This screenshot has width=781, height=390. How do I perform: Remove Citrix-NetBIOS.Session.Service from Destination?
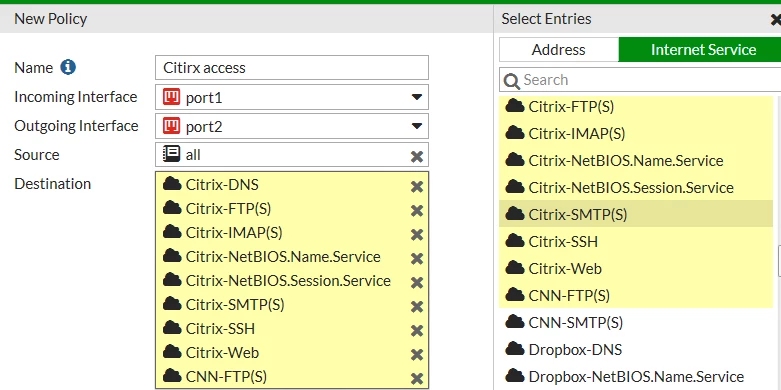pos(417,282)
